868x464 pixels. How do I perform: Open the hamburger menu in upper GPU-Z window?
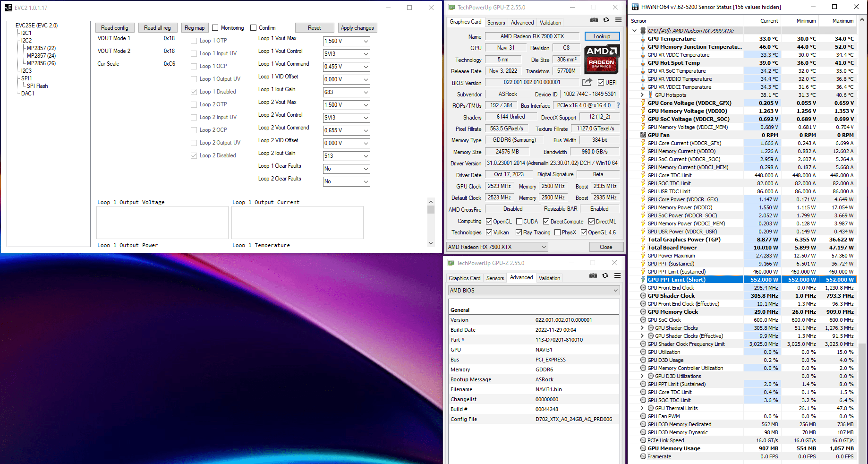tap(618, 20)
